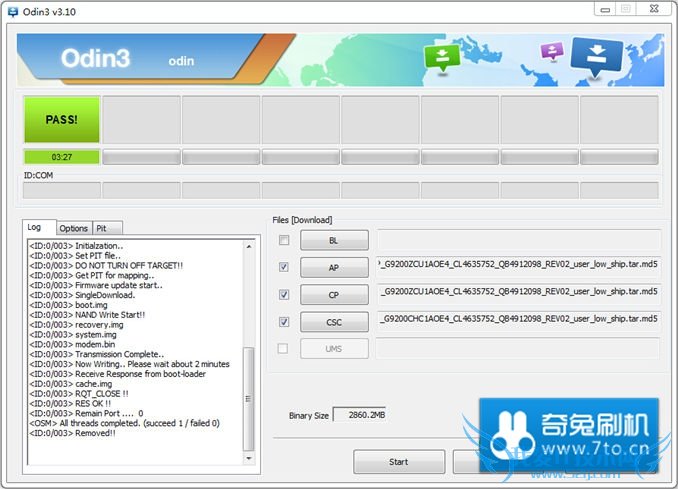
Task: Click the green download bubble icon in banner
Action: tap(442, 58)
